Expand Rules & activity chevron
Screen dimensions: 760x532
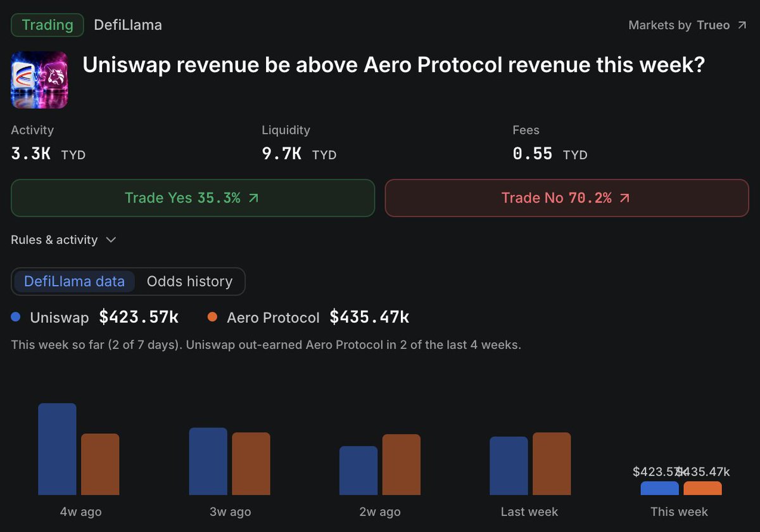click(111, 240)
